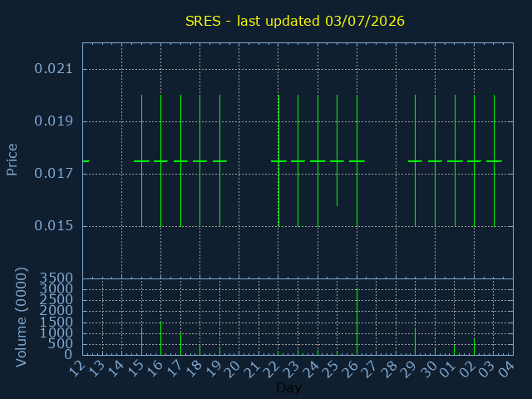
Task: Click the Price axis title
Action: tap(12, 160)
